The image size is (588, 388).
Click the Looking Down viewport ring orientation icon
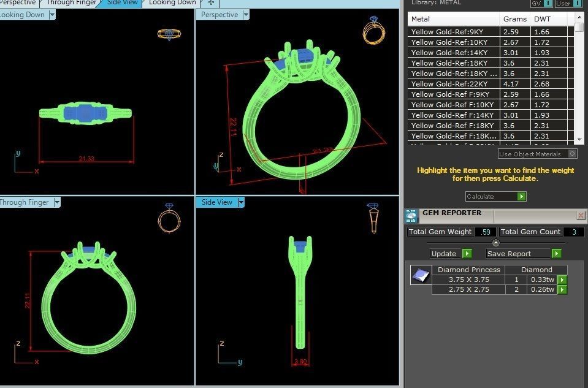pyautogui.click(x=169, y=34)
